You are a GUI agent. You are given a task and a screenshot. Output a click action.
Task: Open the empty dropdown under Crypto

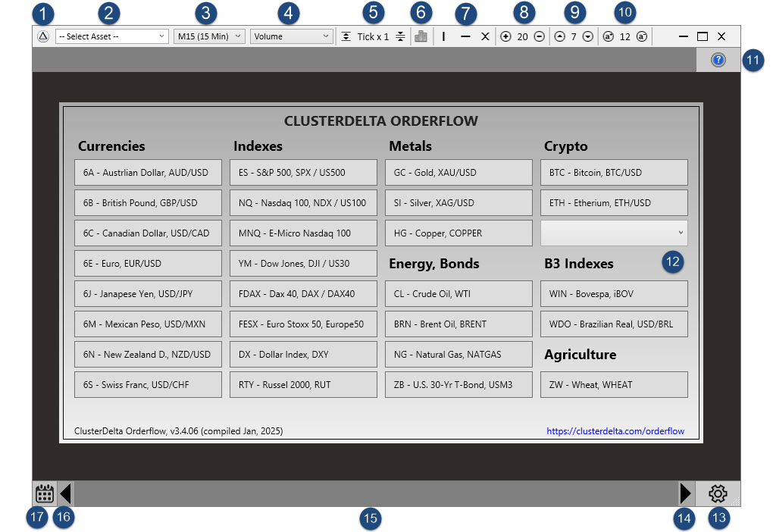(x=614, y=233)
